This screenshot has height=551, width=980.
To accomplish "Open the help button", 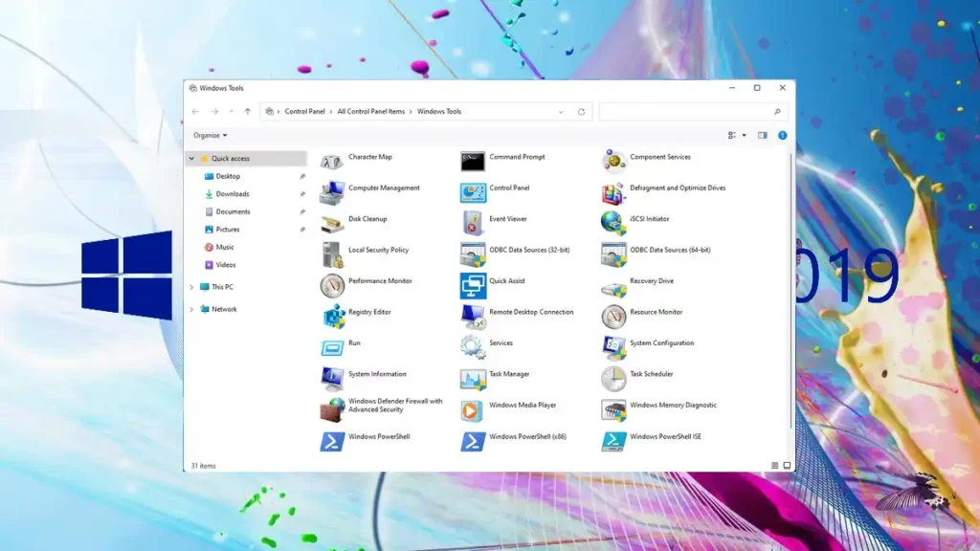I will point(783,135).
